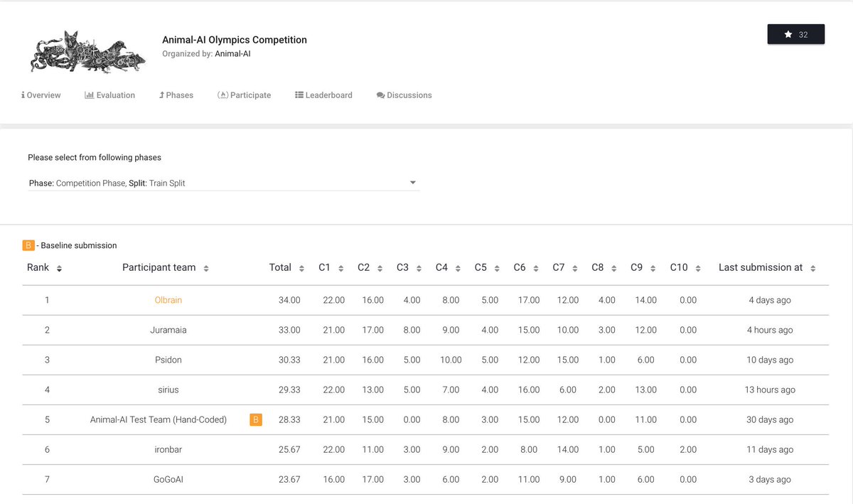
Task: Go to the Participate tab
Action: point(244,95)
